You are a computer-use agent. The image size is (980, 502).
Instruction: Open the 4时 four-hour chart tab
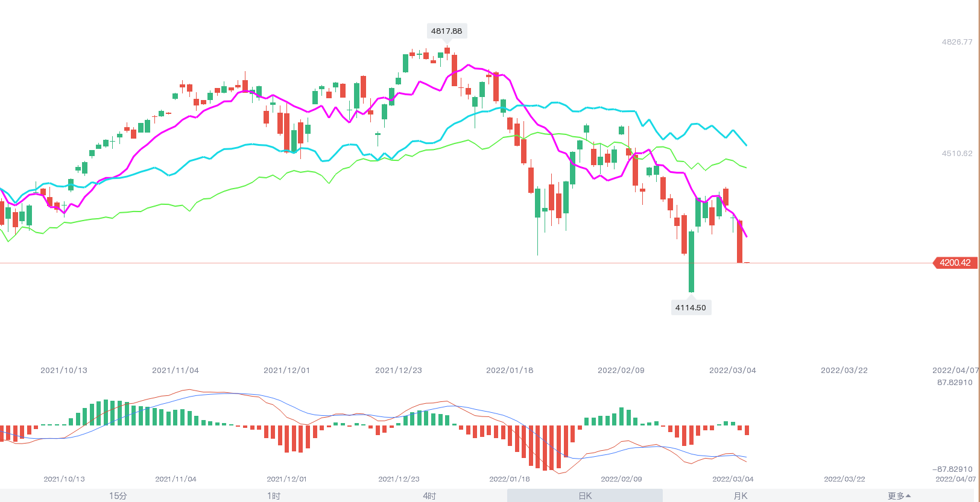429,495
